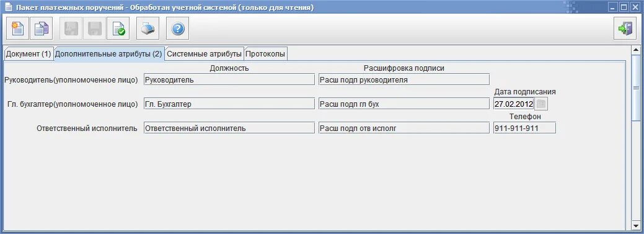Click the exit door icon
644x234 pixels.
625,29
